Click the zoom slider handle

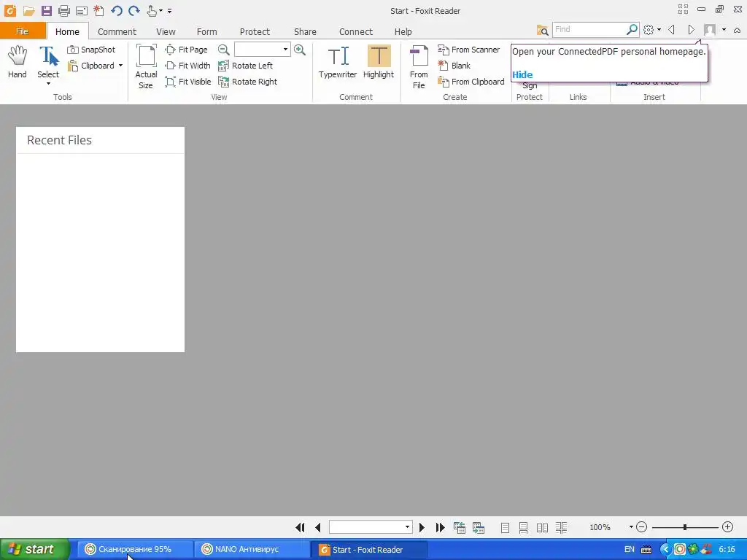(684, 527)
